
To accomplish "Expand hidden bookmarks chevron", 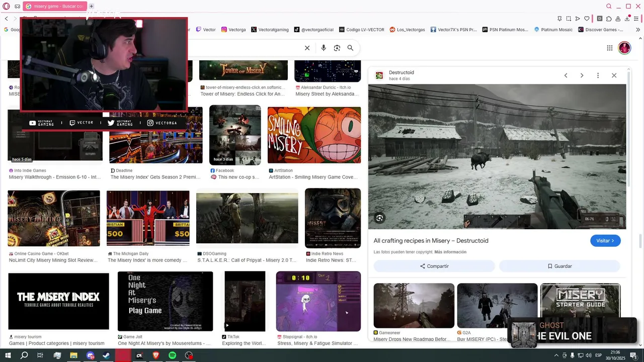I will coord(638,30).
